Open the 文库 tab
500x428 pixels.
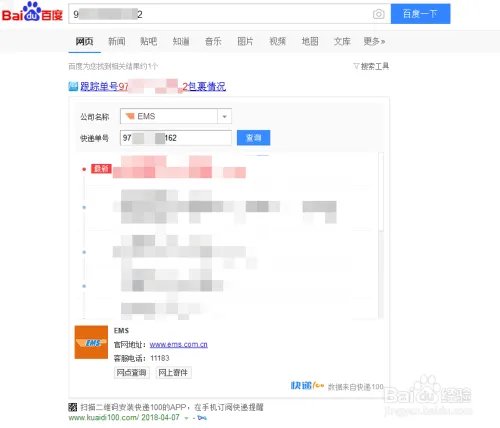(x=342, y=41)
